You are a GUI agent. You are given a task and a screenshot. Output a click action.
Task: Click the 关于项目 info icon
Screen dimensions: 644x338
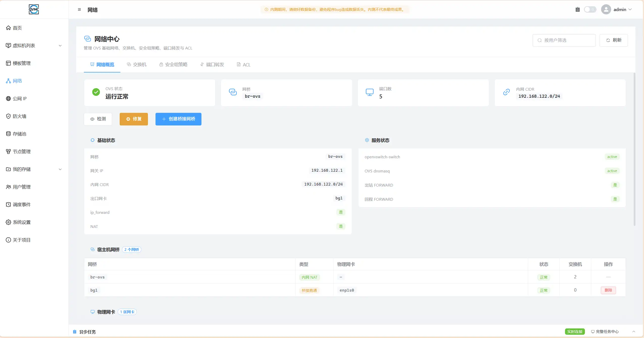point(8,240)
